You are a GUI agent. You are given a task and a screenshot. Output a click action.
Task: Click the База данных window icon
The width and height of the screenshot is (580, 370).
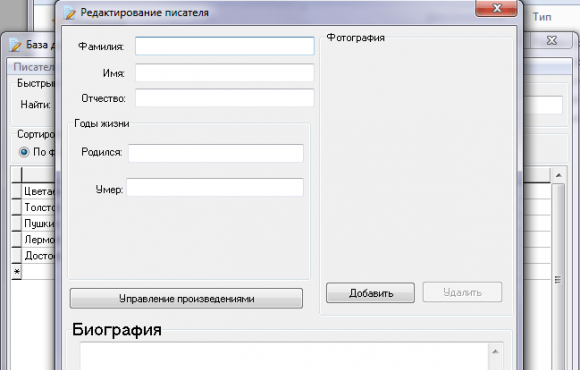(15, 45)
